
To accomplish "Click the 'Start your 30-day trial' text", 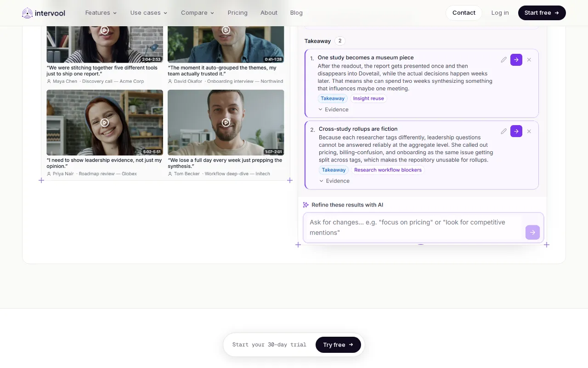I will 269,345.
